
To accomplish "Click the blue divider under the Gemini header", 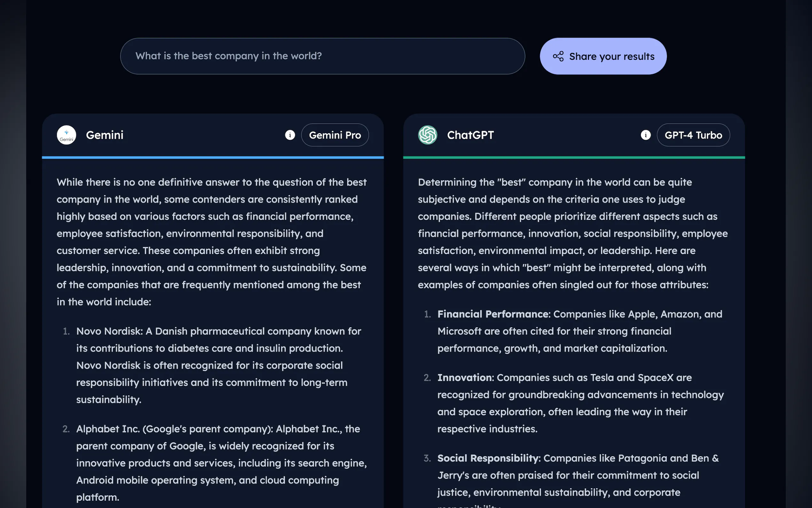I will click(213, 157).
